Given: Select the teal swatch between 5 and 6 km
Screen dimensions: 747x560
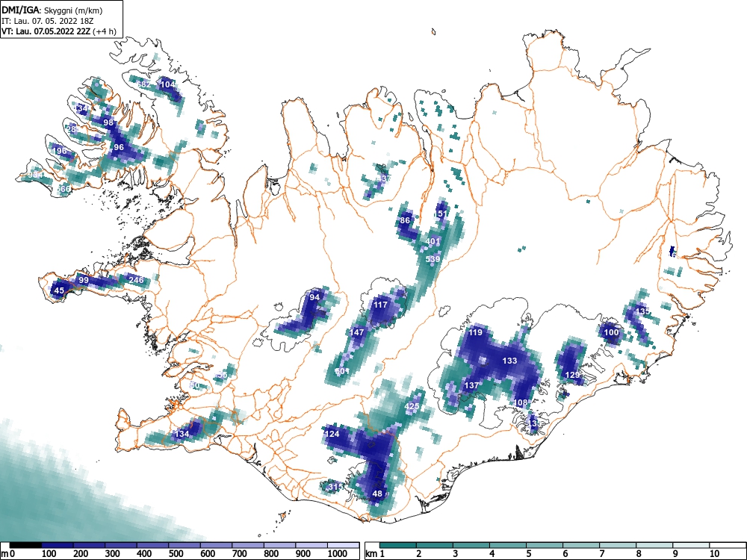Looking at the screenshot, I should tap(545, 545).
